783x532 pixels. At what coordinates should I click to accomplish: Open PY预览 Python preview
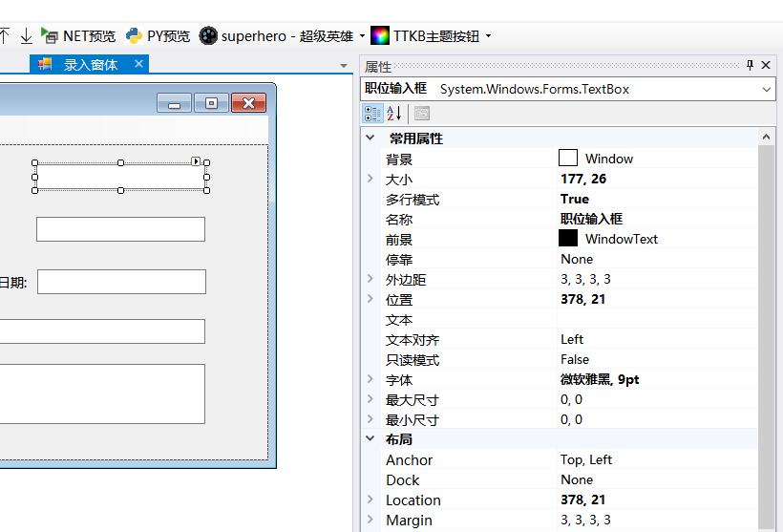[158, 36]
